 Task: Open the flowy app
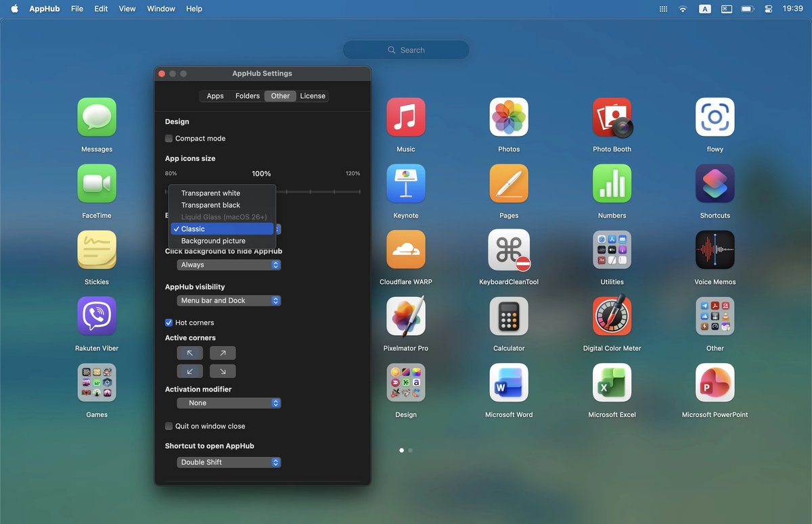coord(715,116)
